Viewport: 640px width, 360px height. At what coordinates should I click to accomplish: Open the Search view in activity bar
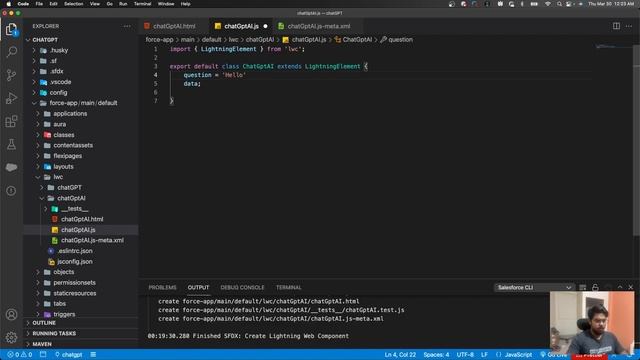11,52
